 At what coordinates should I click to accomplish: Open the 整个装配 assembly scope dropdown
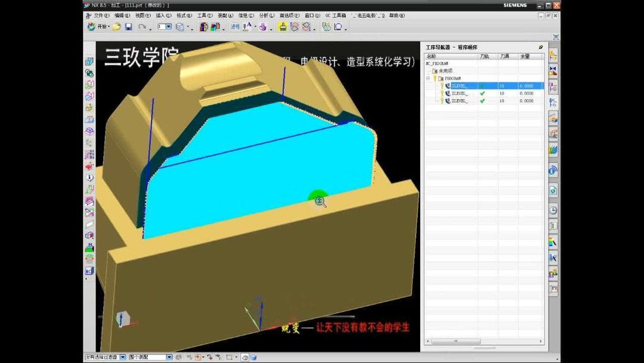point(169,357)
